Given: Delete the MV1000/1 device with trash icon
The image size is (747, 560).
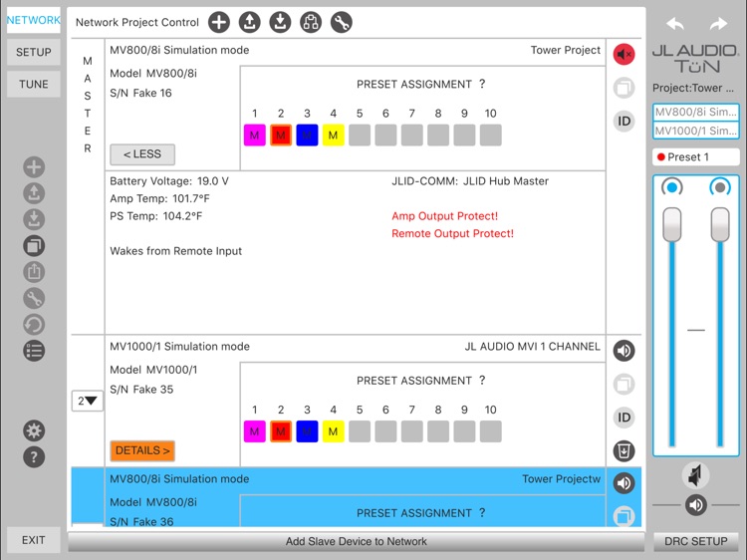Looking at the screenshot, I should click(x=623, y=450).
